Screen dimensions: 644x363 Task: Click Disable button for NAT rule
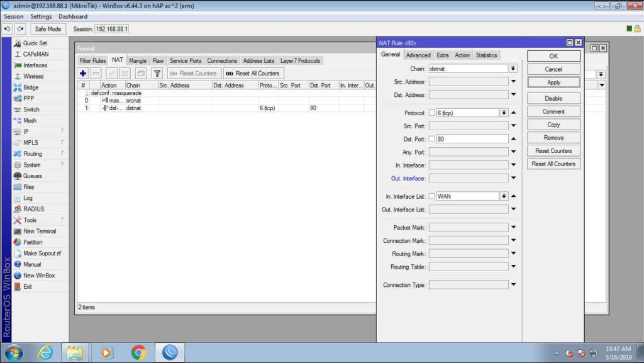click(x=553, y=99)
